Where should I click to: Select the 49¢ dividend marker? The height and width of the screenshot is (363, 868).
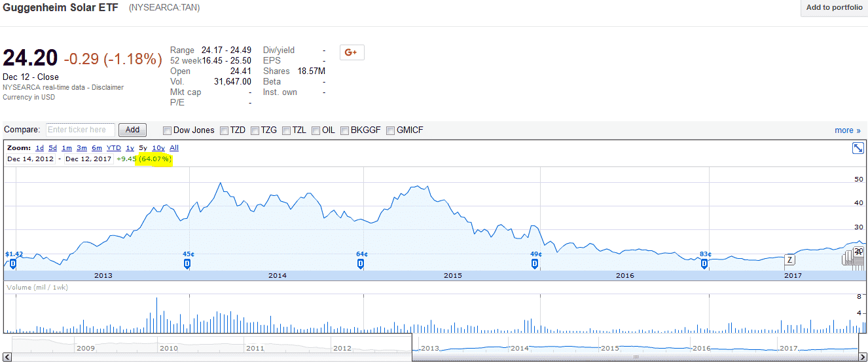535,264
